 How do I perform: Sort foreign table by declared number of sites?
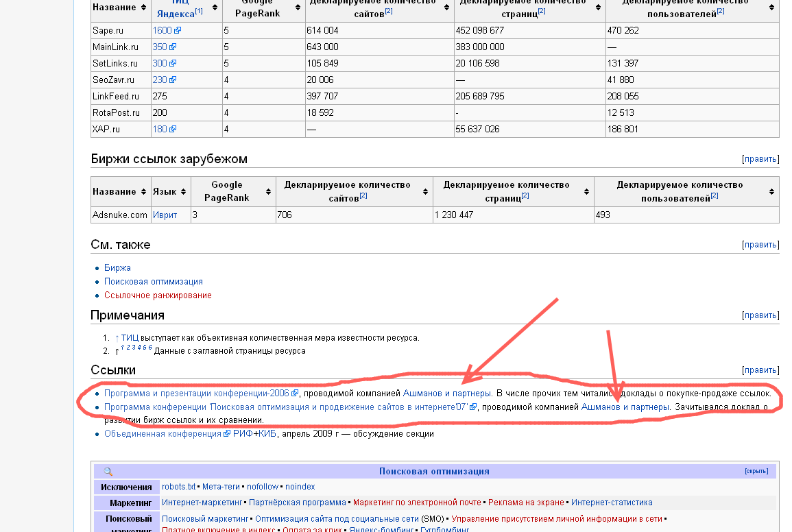426,192
